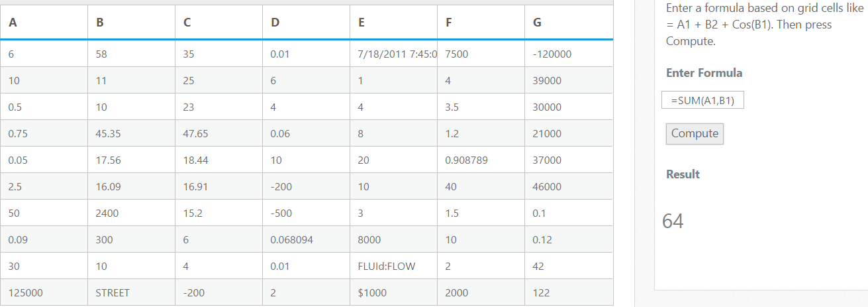Click column G header
Viewport: 868px width, 307px height.
click(x=569, y=23)
